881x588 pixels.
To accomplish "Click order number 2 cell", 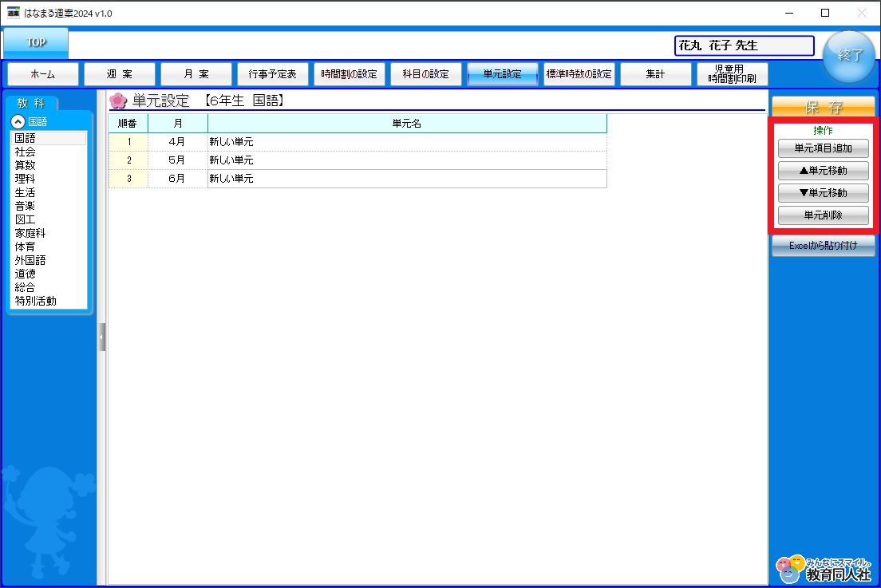I will (128, 160).
